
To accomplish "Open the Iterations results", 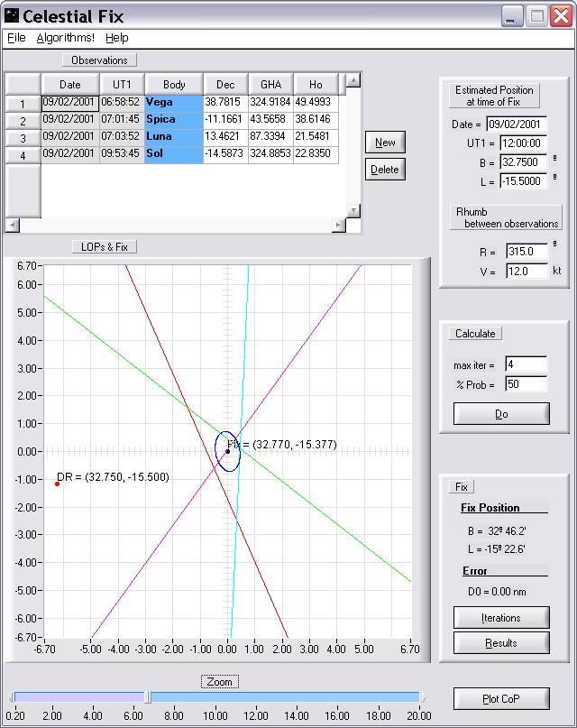I will point(501,618).
